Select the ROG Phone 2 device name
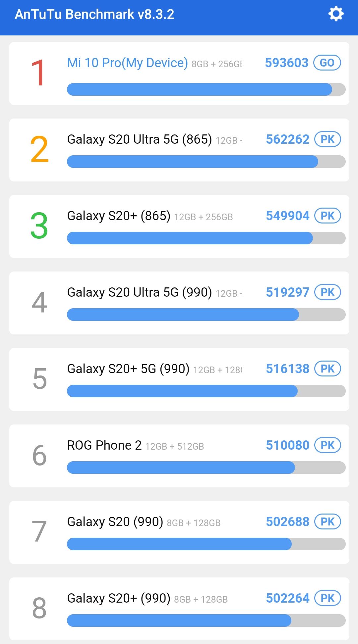The image size is (358, 644). [104, 445]
